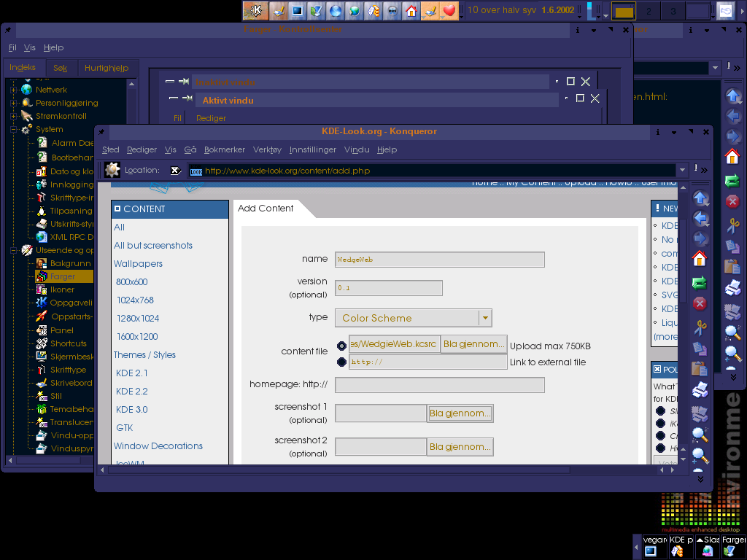Viewport: 747px width, 560px height.
Task: Switch to Hurtighjelp tab in Kontrollsenter
Action: coord(107,68)
